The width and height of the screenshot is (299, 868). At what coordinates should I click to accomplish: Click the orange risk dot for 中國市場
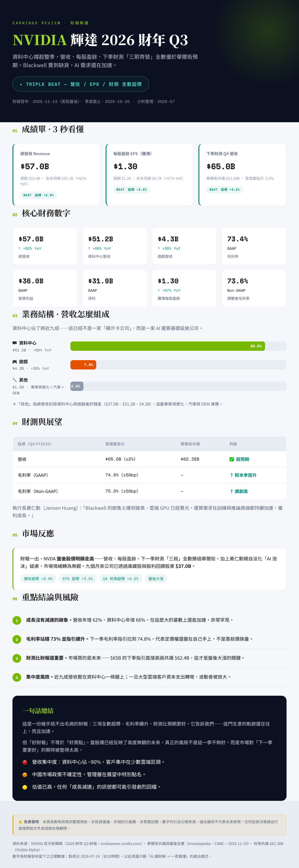25,775
